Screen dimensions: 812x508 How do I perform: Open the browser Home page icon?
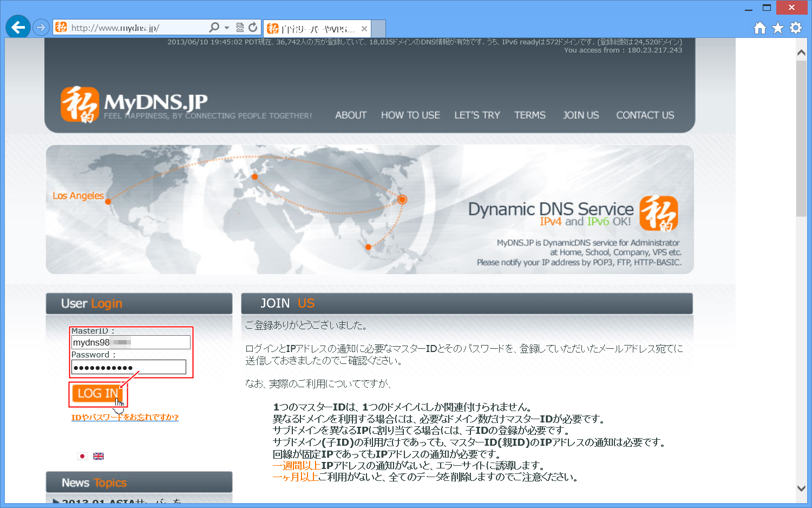click(x=759, y=28)
